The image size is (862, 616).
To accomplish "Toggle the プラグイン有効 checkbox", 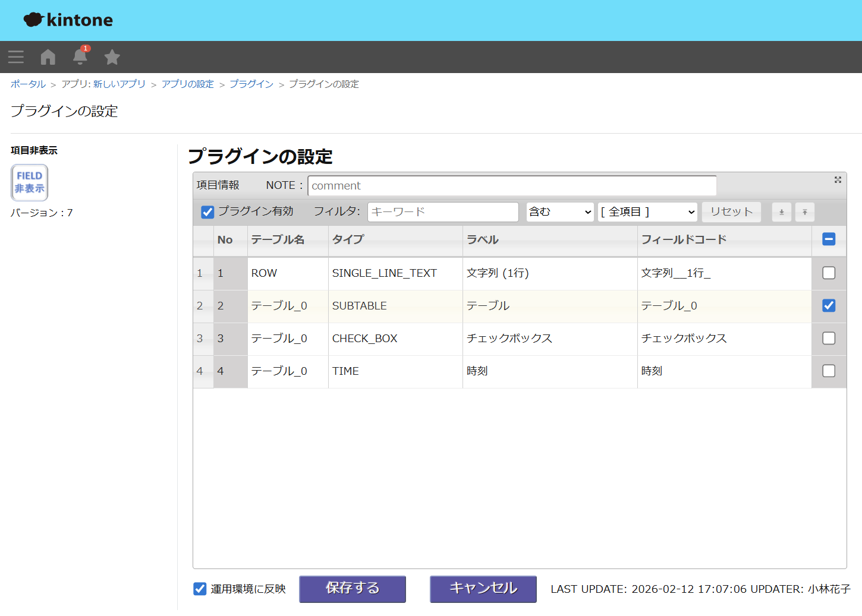I will pyautogui.click(x=207, y=212).
